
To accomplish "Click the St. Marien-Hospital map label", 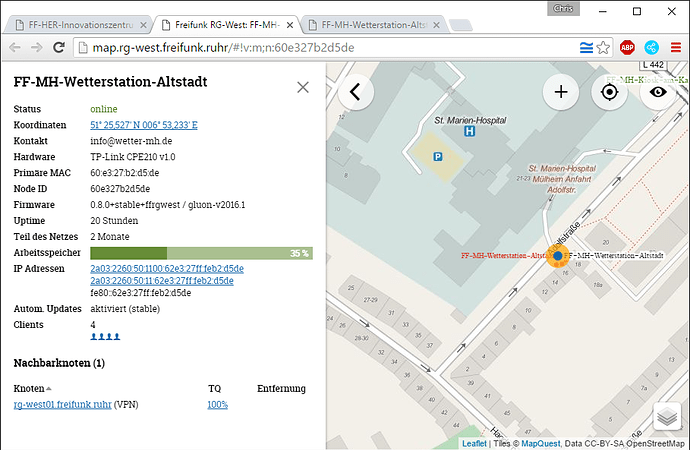I will [470, 120].
